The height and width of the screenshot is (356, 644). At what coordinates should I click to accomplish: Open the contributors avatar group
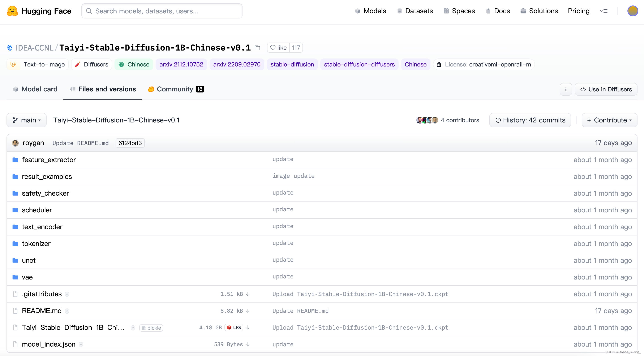pyautogui.click(x=427, y=120)
